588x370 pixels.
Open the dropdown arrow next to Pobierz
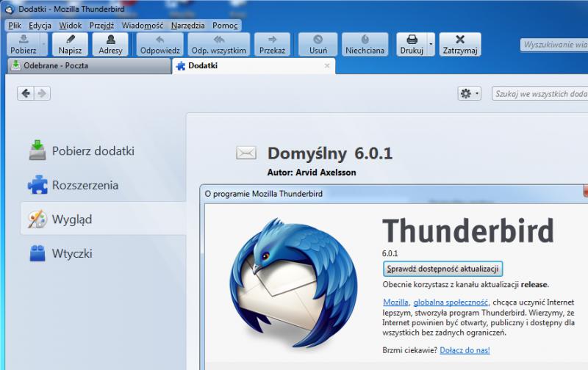click(44, 45)
